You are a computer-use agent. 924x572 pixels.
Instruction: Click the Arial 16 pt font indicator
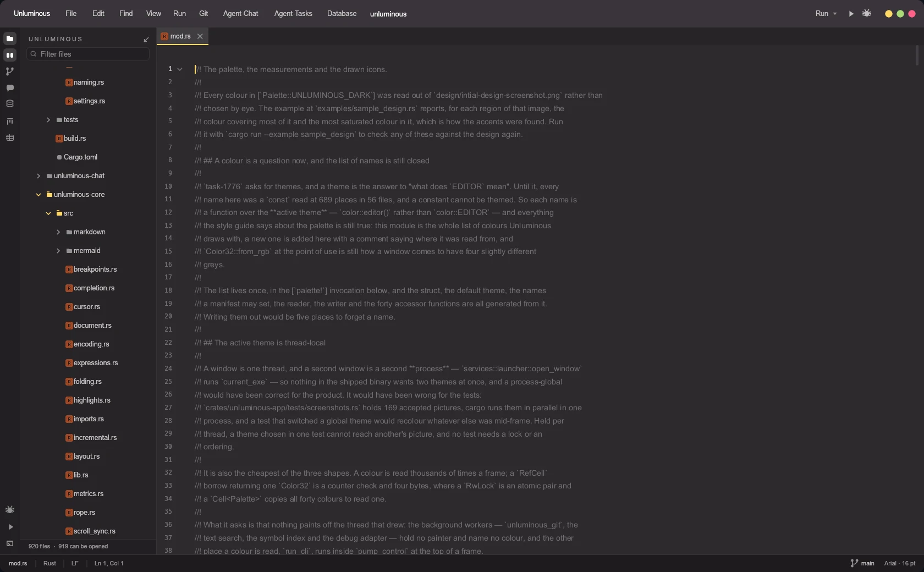(x=900, y=563)
